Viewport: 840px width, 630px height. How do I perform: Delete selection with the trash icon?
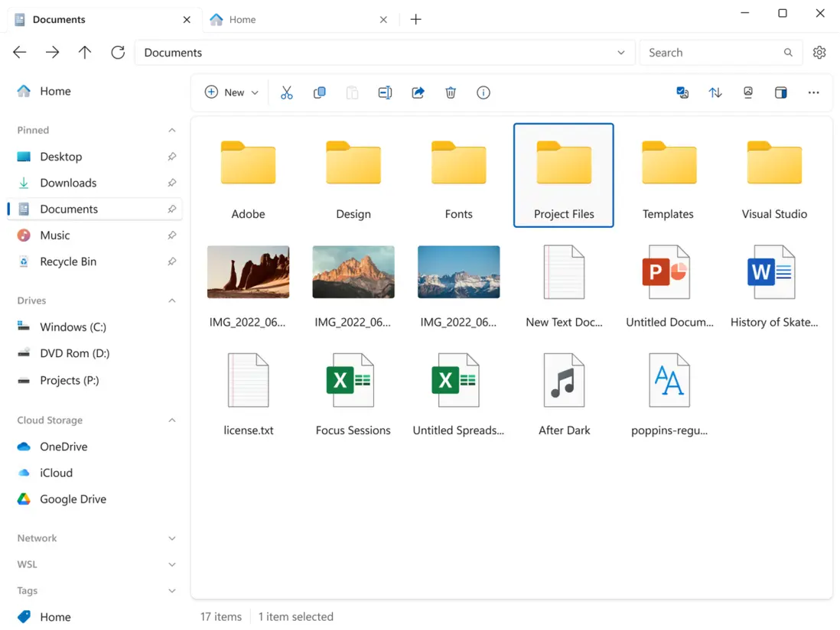point(451,93)
